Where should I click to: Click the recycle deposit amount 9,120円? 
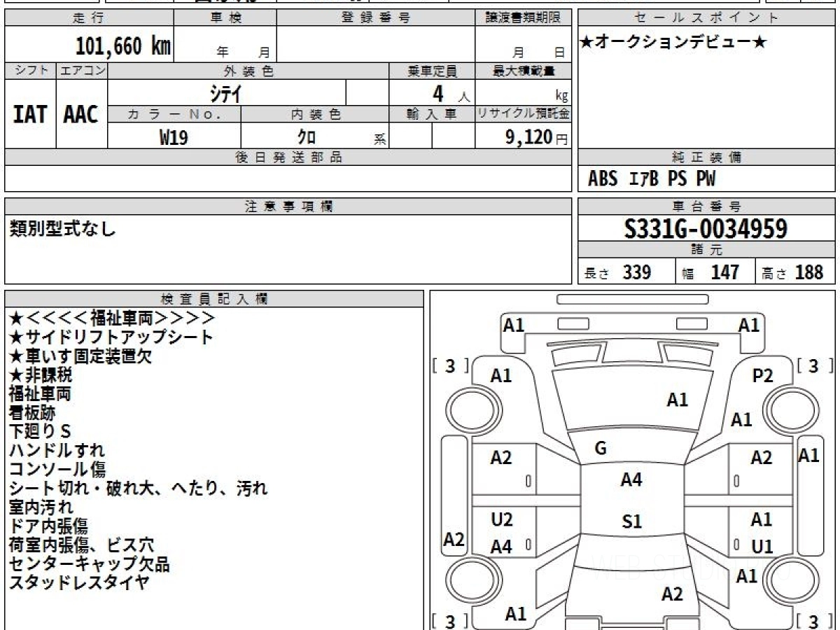(537, 137)
